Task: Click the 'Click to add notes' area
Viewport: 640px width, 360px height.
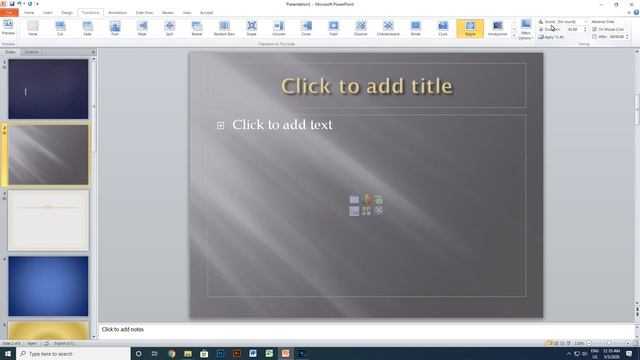Action: (365, 330)
